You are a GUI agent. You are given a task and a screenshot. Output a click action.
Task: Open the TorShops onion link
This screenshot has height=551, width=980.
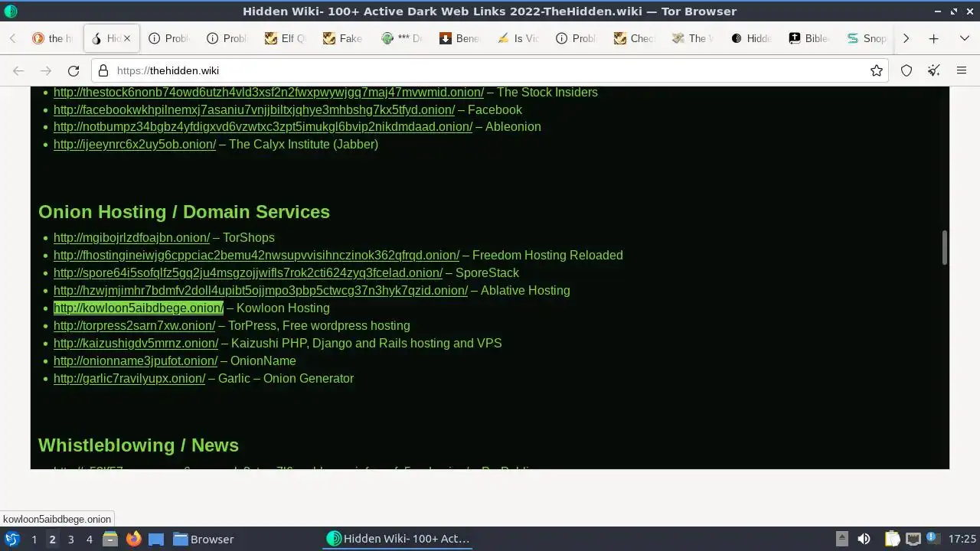pos(132,238)
